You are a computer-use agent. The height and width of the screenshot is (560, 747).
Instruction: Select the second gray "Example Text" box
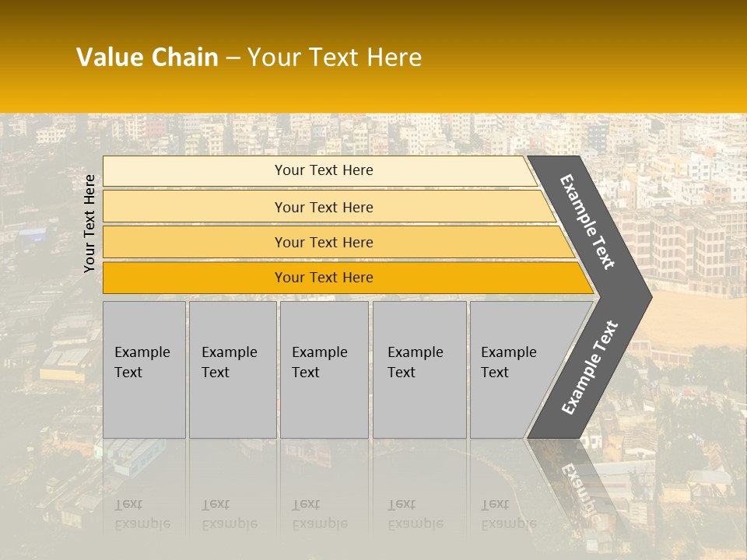point(232,369)
